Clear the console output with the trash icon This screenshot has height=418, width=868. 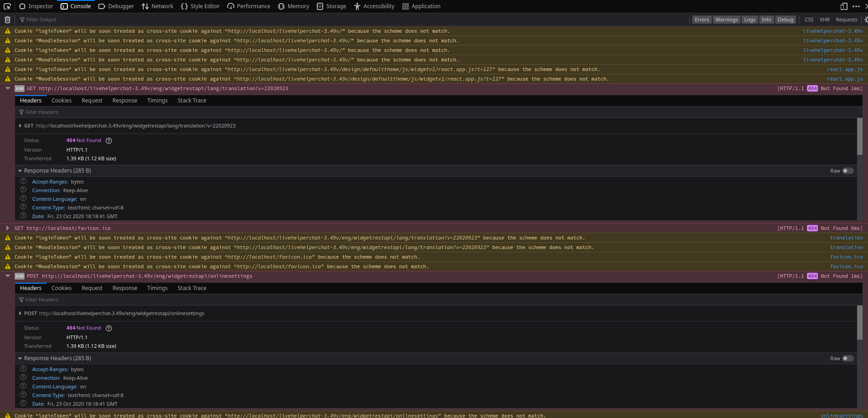tap(7, 19)
